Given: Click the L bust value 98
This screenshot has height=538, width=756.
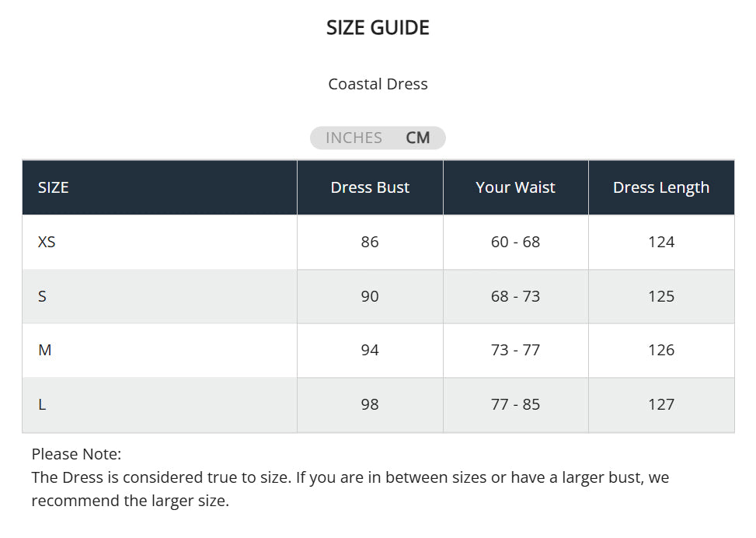Looking at the screenshot, I should point(370,404).
